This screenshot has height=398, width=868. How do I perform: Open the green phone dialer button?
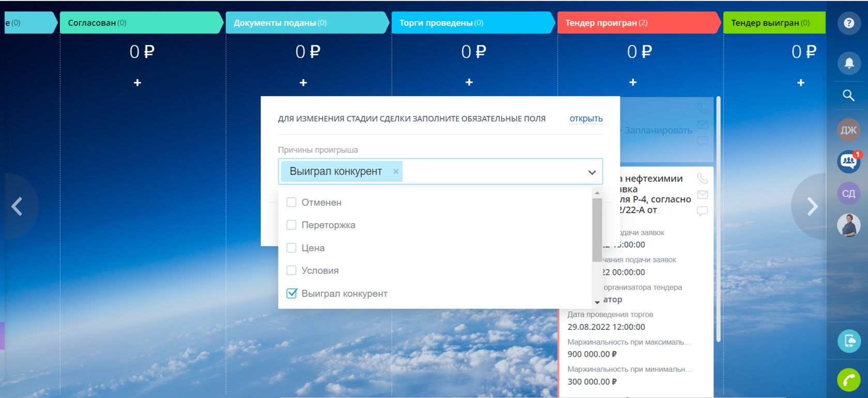pos(849,380)
